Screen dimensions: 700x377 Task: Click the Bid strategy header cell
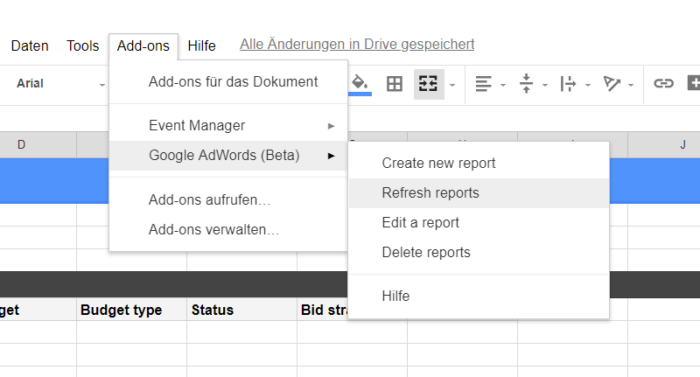tap(323, 310)
